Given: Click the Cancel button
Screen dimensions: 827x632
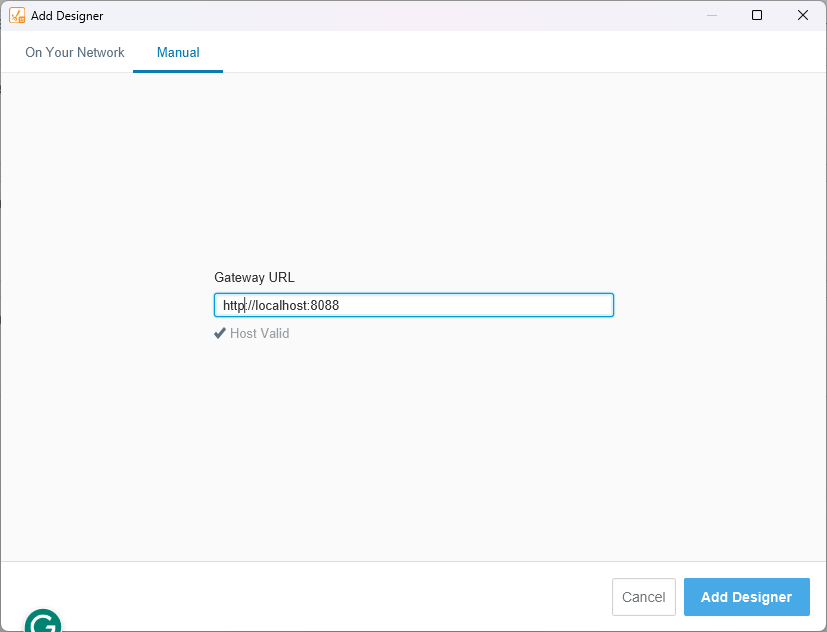Looking at the screenshot, I should pyautogui.click(x=643, y=597).
